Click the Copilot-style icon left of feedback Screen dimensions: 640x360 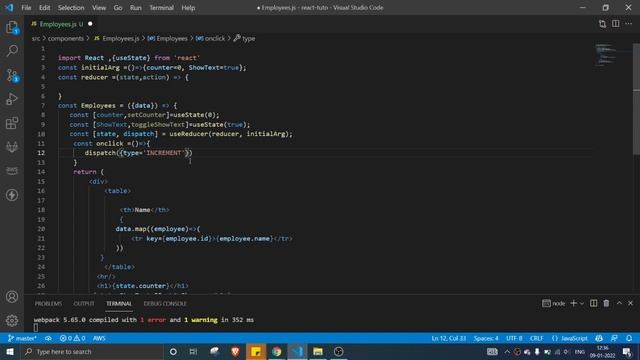599,338
